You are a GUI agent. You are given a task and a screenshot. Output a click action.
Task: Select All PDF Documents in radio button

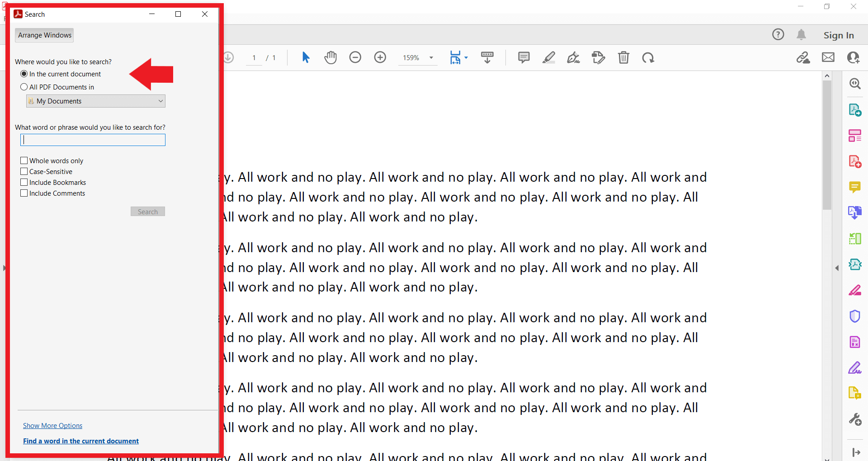(x=24, y=87)
